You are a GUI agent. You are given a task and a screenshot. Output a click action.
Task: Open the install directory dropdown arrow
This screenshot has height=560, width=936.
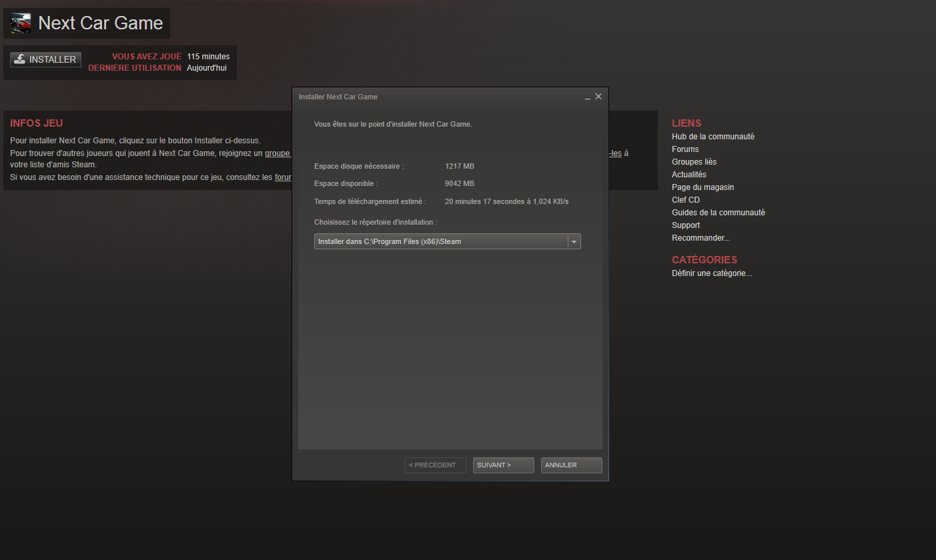(574, 241)
